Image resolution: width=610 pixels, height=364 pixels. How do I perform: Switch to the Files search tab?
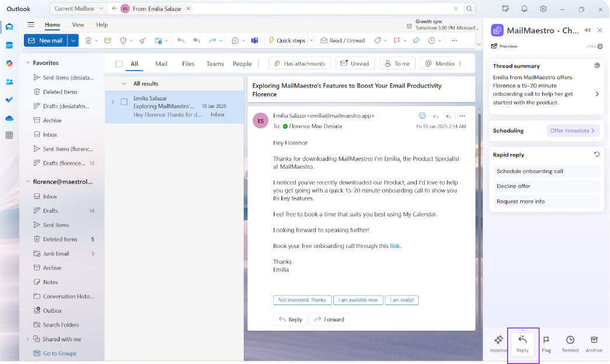tap(188, 64)
